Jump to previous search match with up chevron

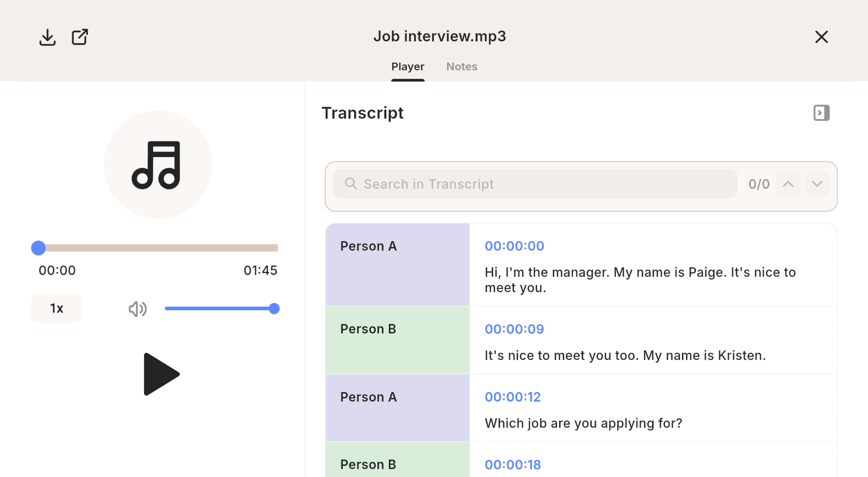coord(788,184)
